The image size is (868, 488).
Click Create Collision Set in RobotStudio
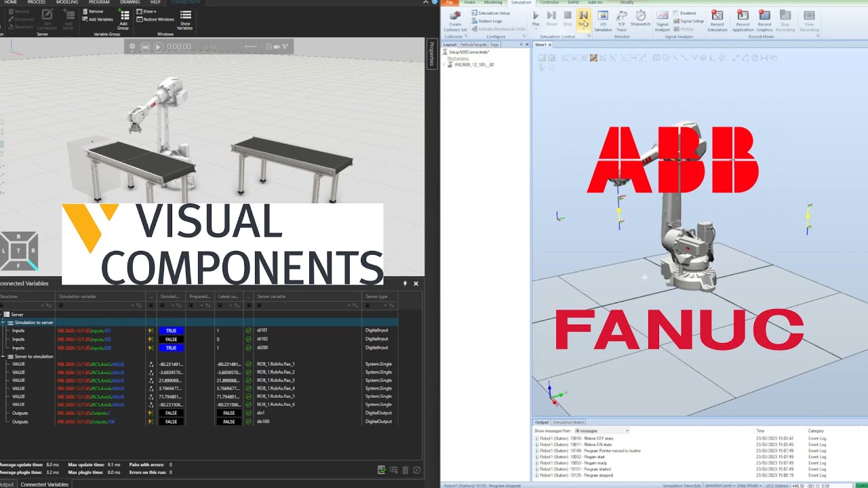455,21
